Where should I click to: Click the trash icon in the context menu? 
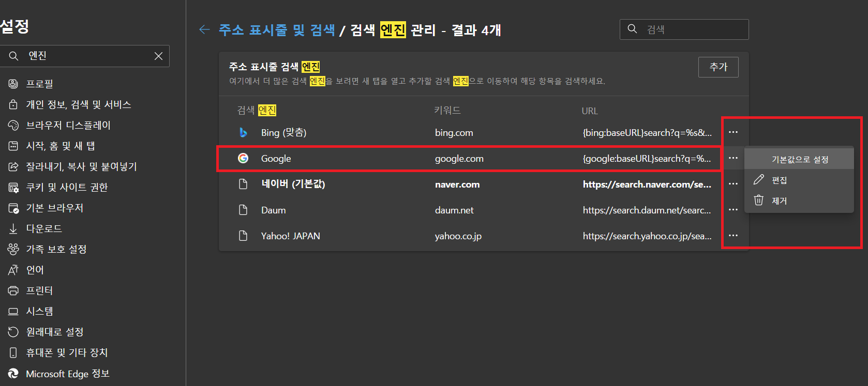759,200
